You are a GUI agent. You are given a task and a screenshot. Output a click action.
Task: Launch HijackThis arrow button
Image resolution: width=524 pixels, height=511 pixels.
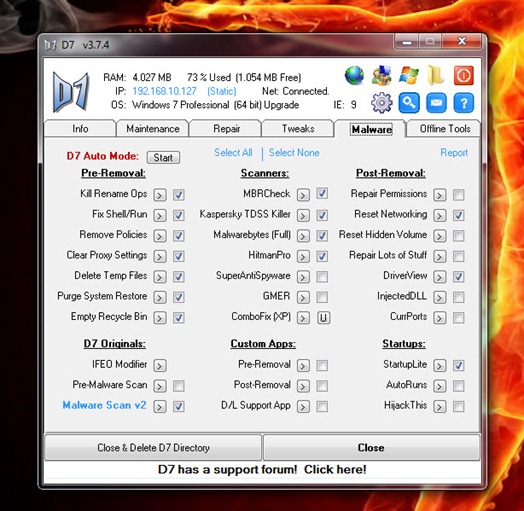click(439, 406)
